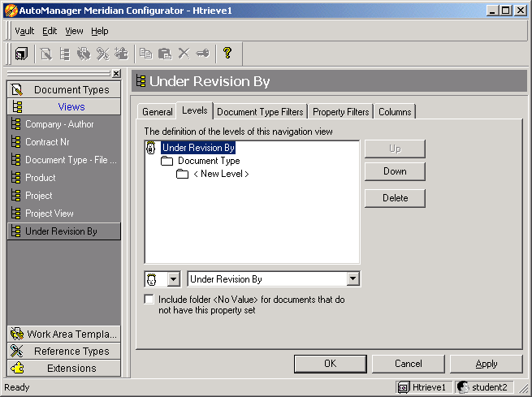
Task: Click the window resize grip corner
Action: [x=525, y=389]
